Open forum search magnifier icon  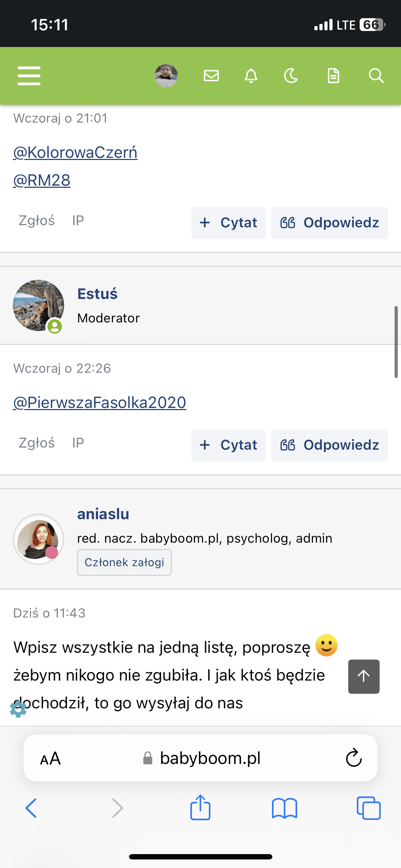click(376, 76)
